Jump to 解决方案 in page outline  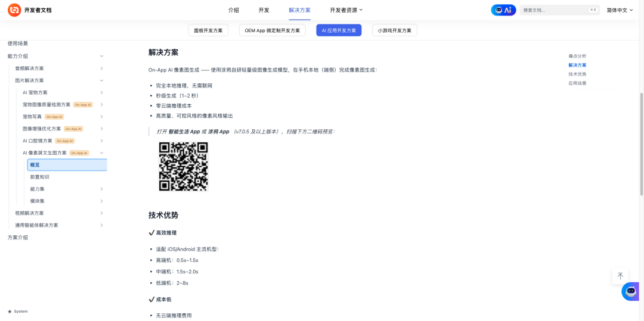[577, 65]
